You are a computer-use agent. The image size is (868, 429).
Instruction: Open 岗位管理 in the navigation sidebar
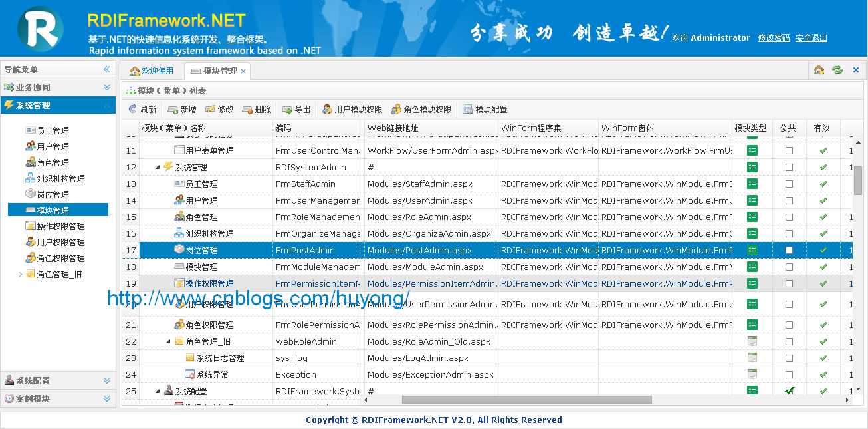point(47,194)
